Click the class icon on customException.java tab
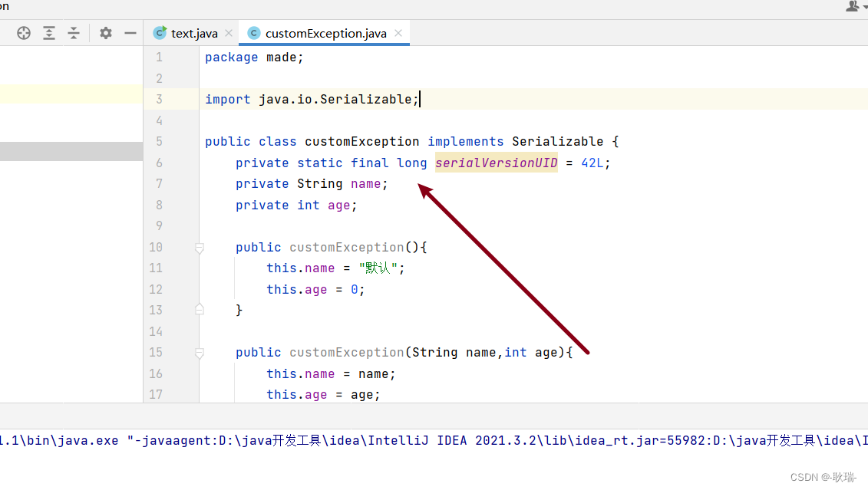The width and height of the screenshot is (868, 490). coord(253,32)
